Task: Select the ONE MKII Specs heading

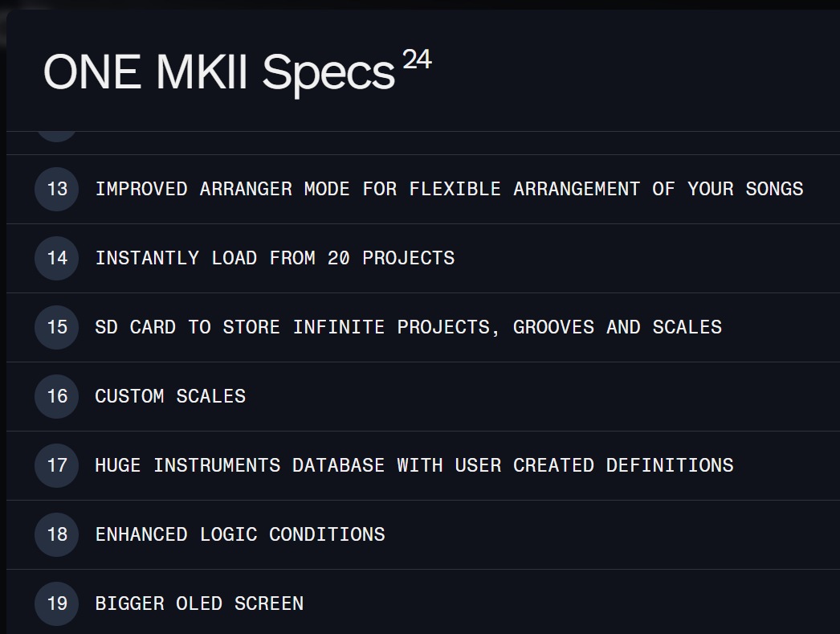Action: click(x=219, y=72)
